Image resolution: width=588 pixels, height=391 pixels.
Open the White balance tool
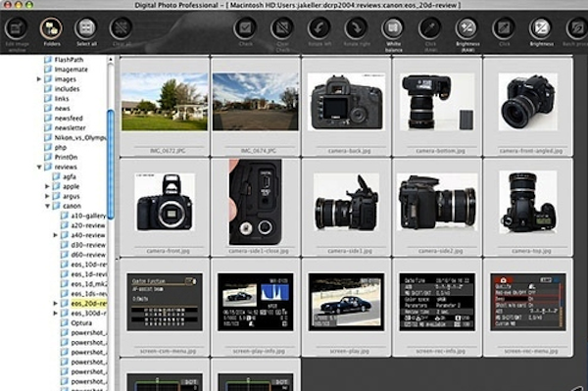(x=393, y=28)
